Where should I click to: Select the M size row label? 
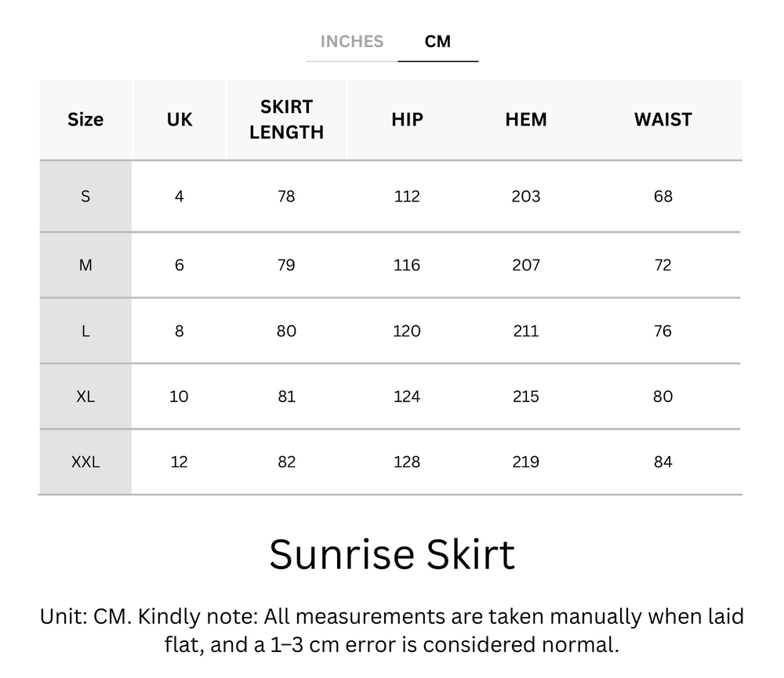point(85,265)
